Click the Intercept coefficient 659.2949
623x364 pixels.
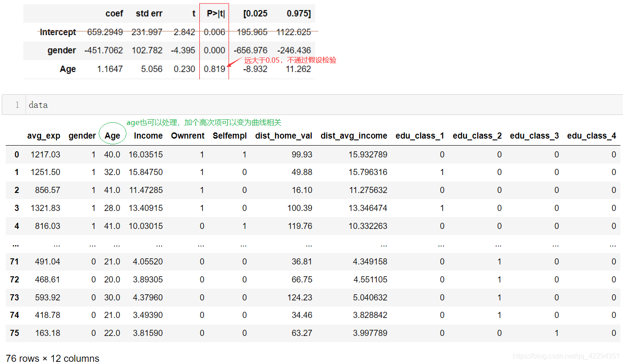[x=105, y=32]
